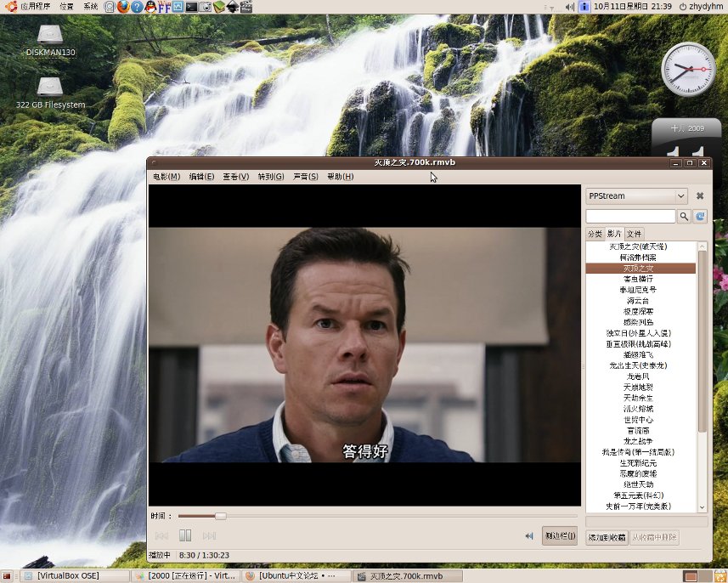Click the movie clapperboard launcher icon
The image size is (728, 583).
[x=246, y=7]
